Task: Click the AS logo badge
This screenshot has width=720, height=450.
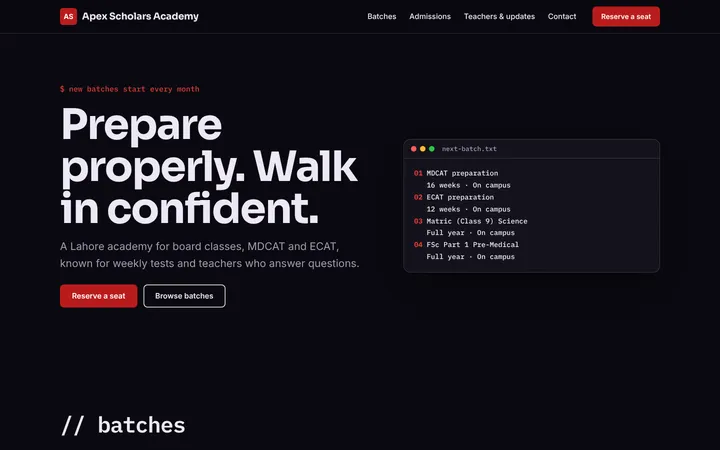Action: [68, 17]
